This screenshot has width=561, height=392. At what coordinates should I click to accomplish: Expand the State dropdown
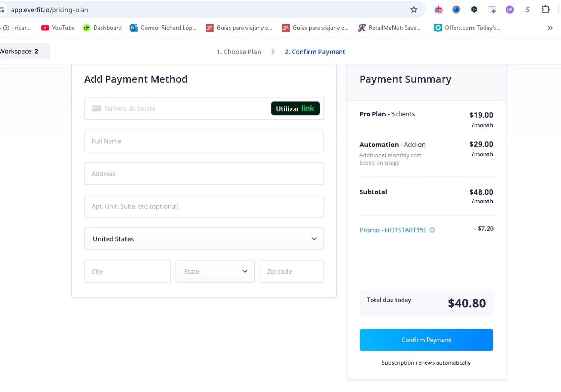tap(215, 271)
